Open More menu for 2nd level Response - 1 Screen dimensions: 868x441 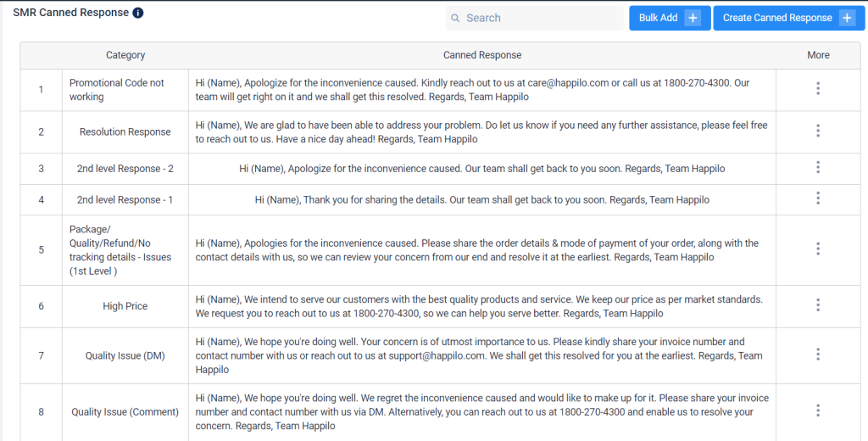[818, 198]
